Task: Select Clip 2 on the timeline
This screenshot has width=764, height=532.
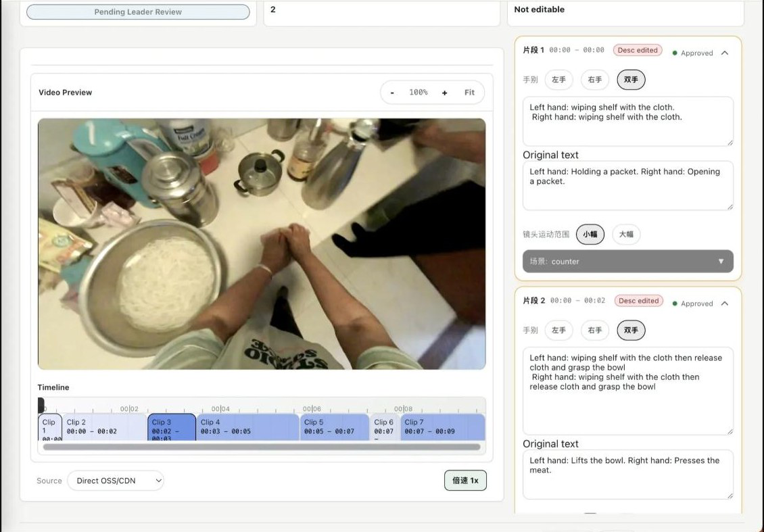Action: point(104,427)
